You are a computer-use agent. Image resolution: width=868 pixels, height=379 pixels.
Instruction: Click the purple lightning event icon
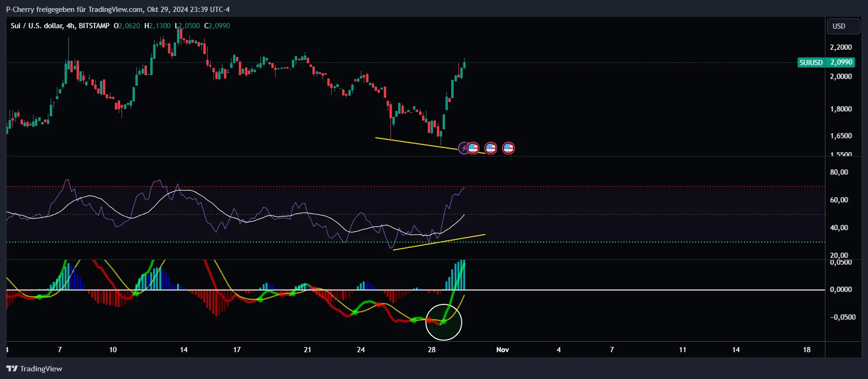tap(463, 148)
